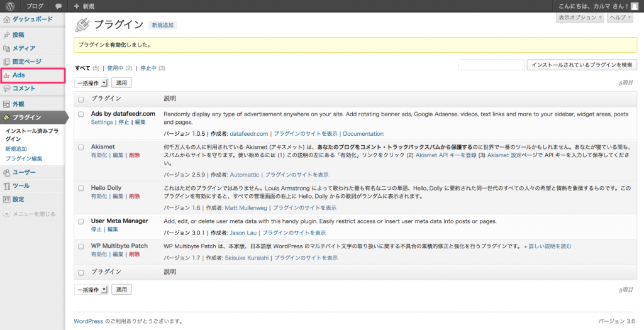This screenshot has height=330, width=644.
Task: Click 停止 to deactivate Ads by datafeedr.com
Action: click(x=124, y=123)
